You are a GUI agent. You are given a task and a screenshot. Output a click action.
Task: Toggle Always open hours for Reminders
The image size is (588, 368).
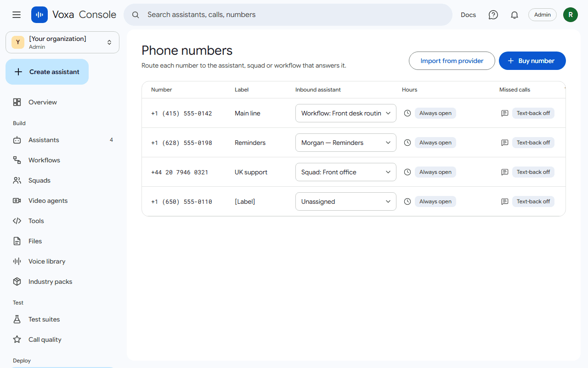point(435,143)
